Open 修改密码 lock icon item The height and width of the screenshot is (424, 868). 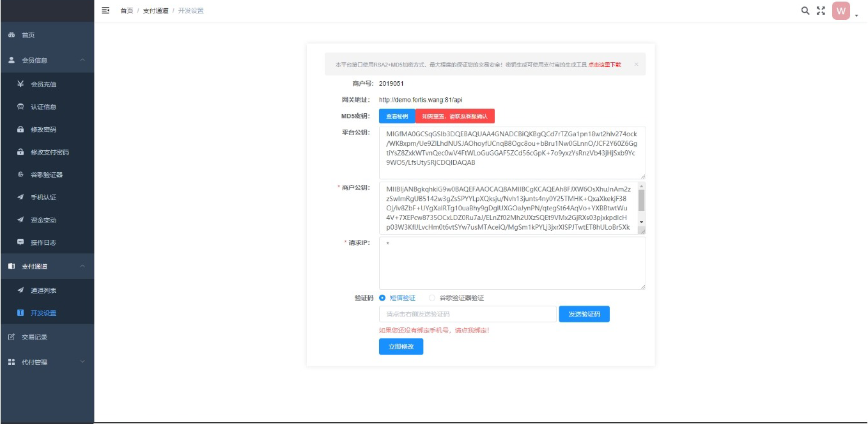point(43,130)
